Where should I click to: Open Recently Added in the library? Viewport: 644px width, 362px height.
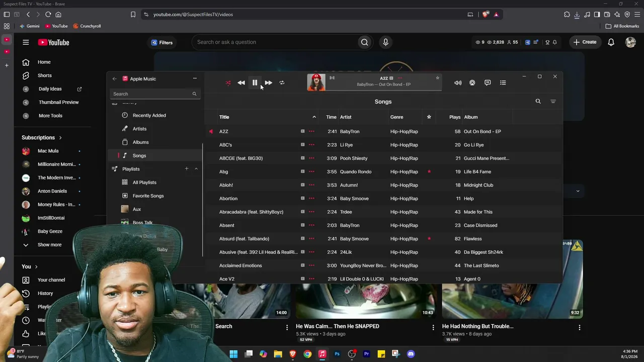[x=149, y=116]
